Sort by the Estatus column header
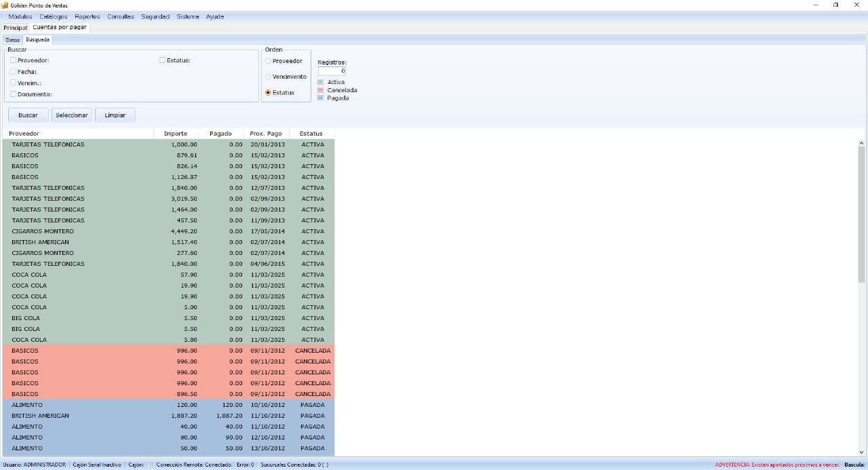This screenshot has height=470, width=868. point(312,134)
